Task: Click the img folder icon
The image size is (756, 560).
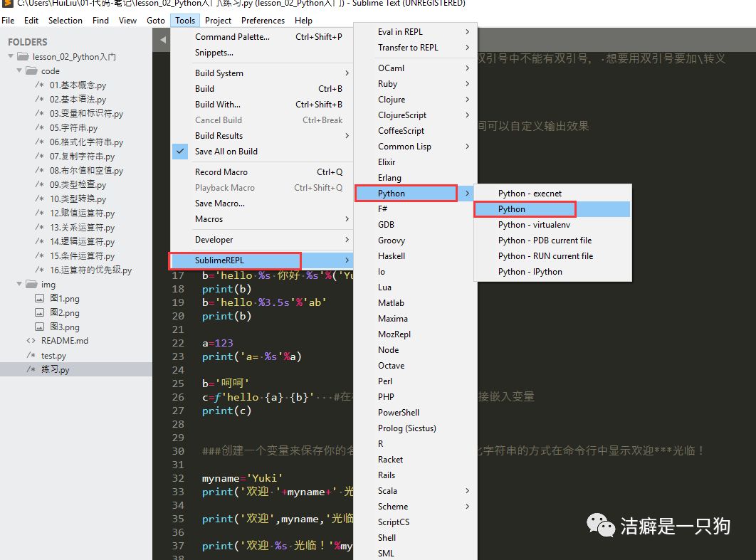Action: click(31, 285)
